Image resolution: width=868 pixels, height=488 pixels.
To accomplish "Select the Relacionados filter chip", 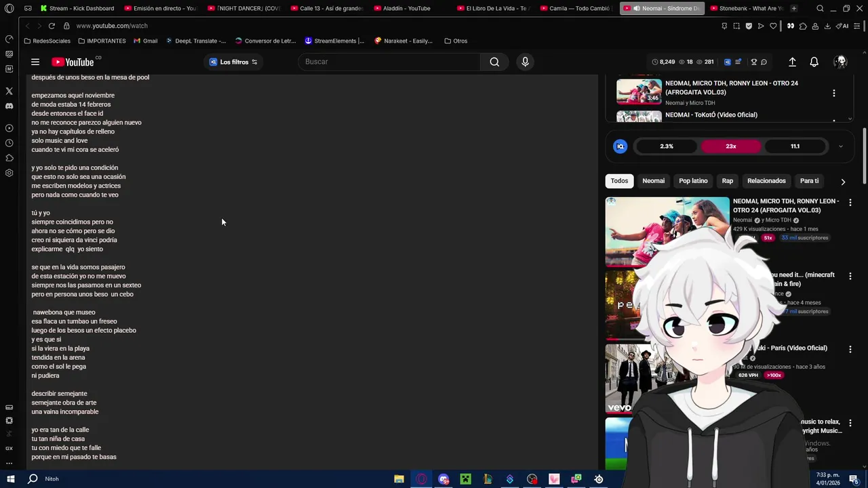I will (x=766, y=181).
